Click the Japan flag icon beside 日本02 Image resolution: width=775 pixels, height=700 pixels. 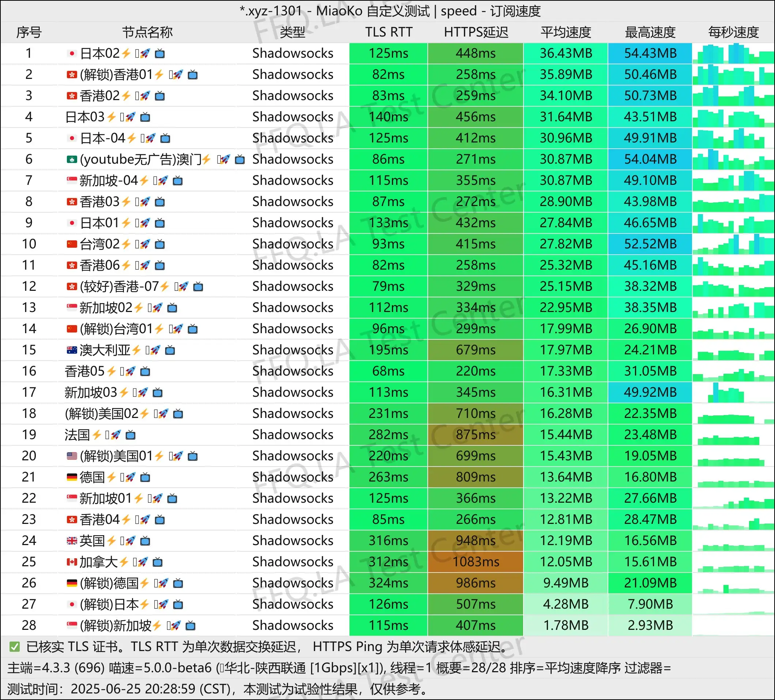pos(72,53)
